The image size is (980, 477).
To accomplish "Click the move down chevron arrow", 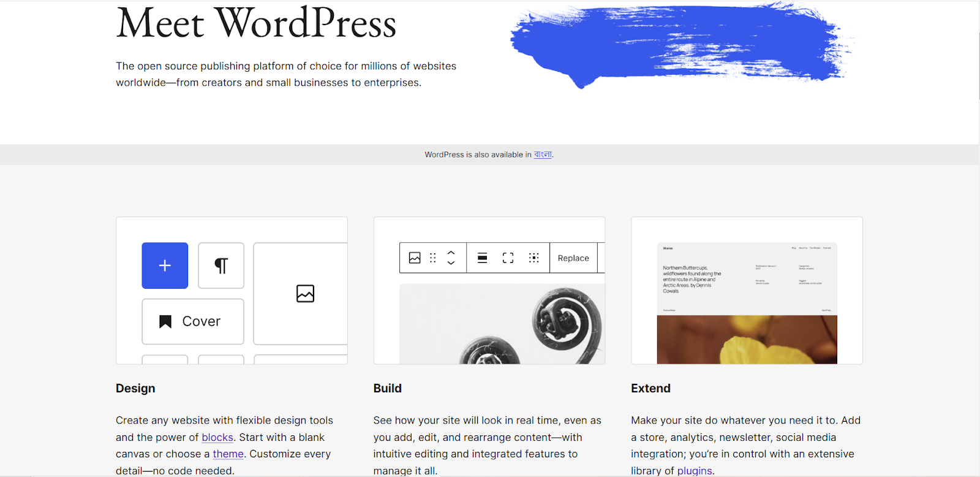I will 451,263.
